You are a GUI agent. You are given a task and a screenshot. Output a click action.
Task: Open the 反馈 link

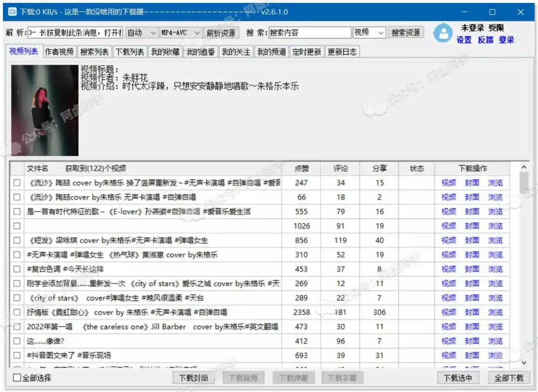pos(486,40)
